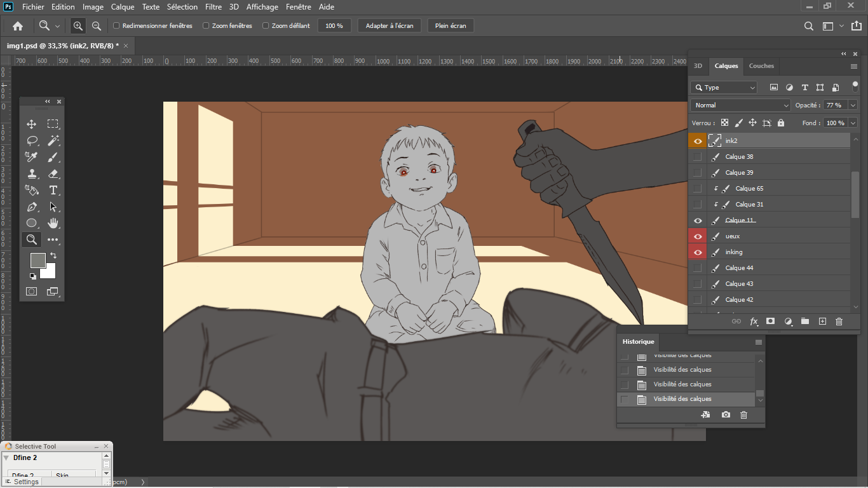Image resolution: width=868 pixels, height=488 pixels.
Task: Hide the ink2 layer
Action: [698, 141]
